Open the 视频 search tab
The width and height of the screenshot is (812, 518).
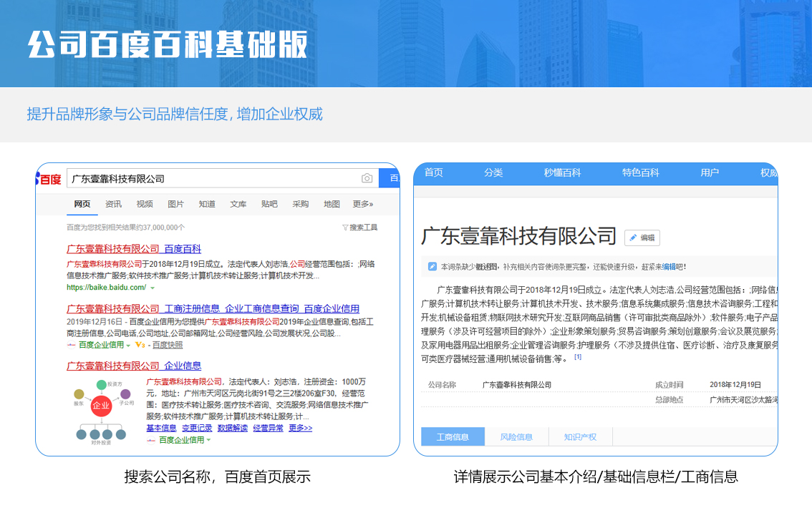pyautogui.click(x=145, y=204)
